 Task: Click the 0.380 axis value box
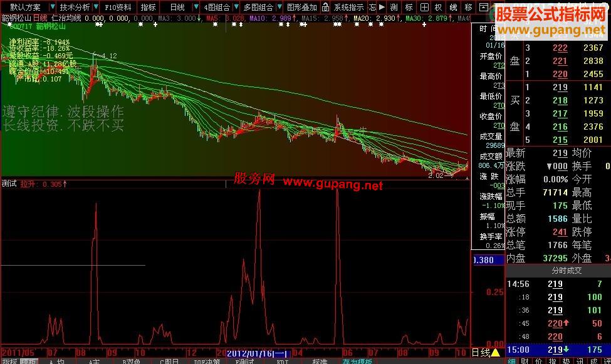tap(488, 260)
